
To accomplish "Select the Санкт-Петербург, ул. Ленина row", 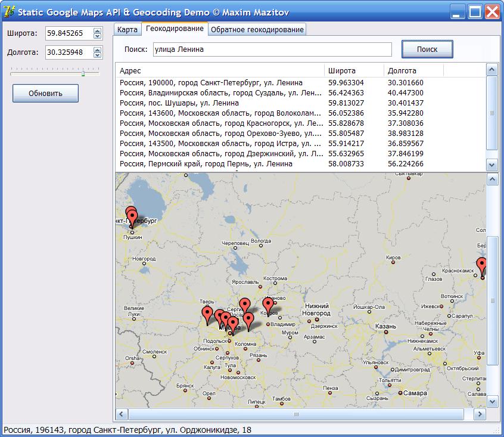I will pyautogui.click(x=300, y=83).
